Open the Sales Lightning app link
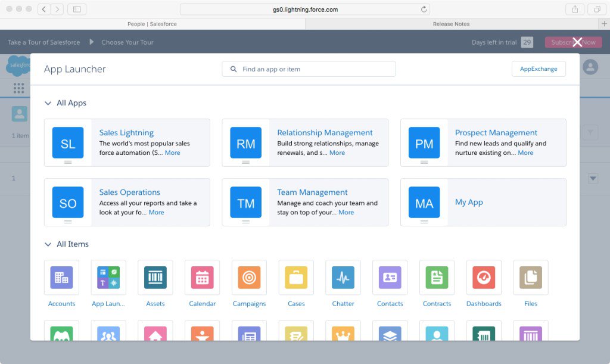610x364 pixels. tap(126, 133)
